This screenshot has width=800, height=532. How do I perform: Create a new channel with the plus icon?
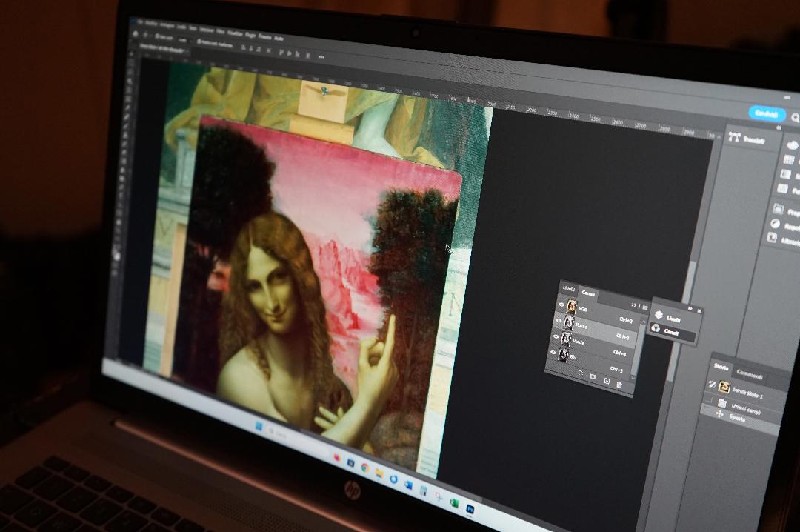[x=607, y=381]
